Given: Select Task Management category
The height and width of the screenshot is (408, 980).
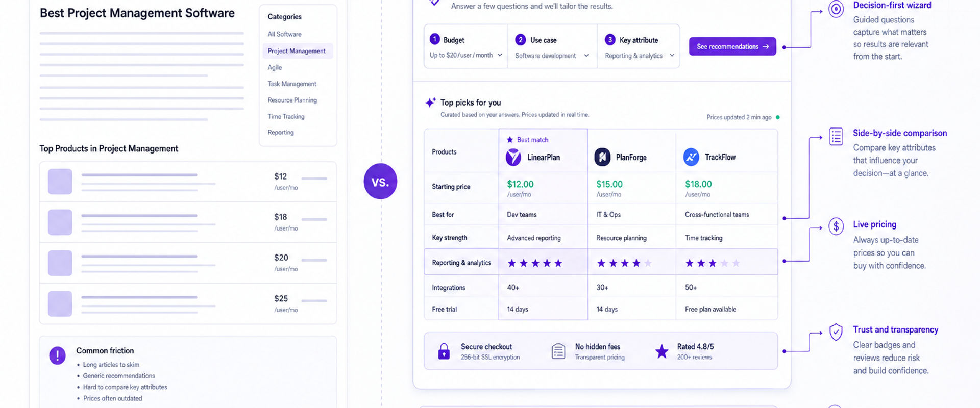Looking at the screenshot, I should coord(292,84).
